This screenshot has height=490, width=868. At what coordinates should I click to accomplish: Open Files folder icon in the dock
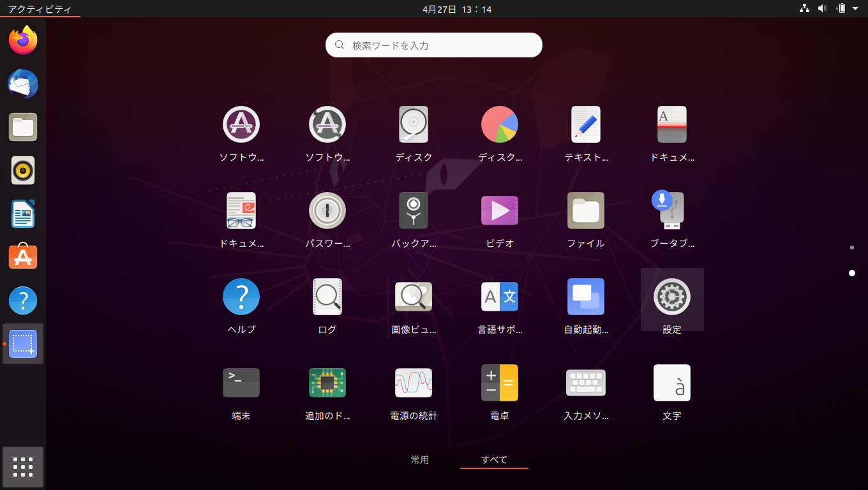pos(23,127)
